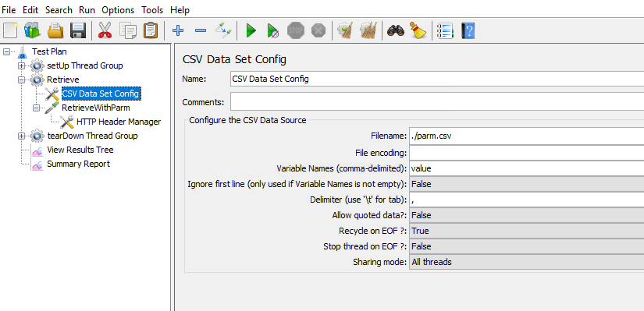Collapse all nodes with the minus icon
Image resolution: width=644 pixels, height=311 pixels.
tap(201, 30)
